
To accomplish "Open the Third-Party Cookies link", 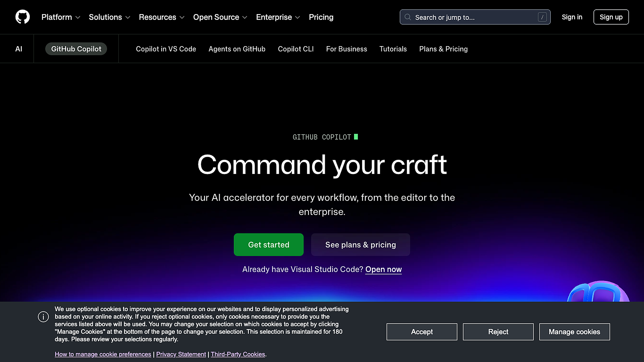I will [238, 354].
